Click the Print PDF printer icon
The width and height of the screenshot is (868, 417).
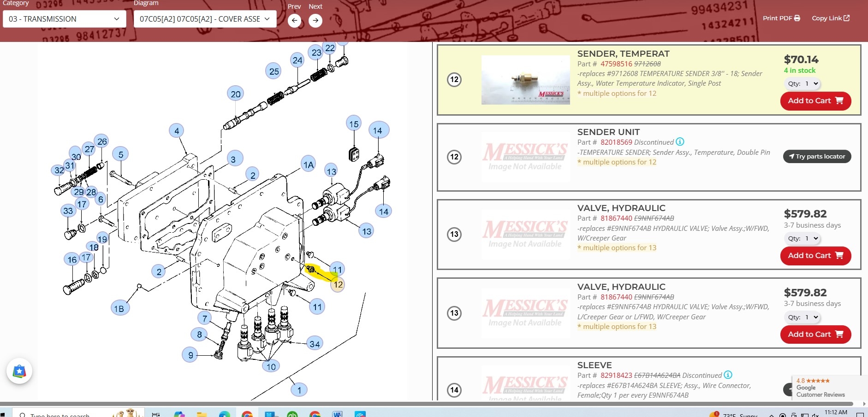(797, 18)
